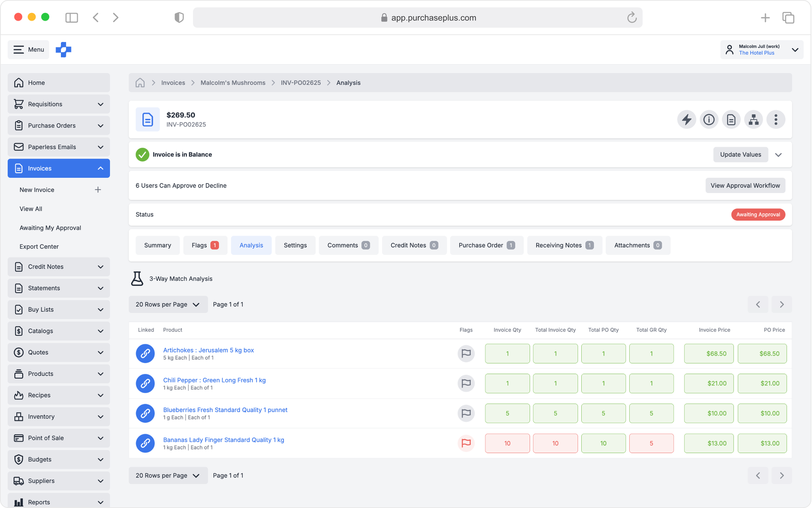812x508 pixels.
Task: Click the PurchasePlus blue cross logo
Action: (64, 50)
